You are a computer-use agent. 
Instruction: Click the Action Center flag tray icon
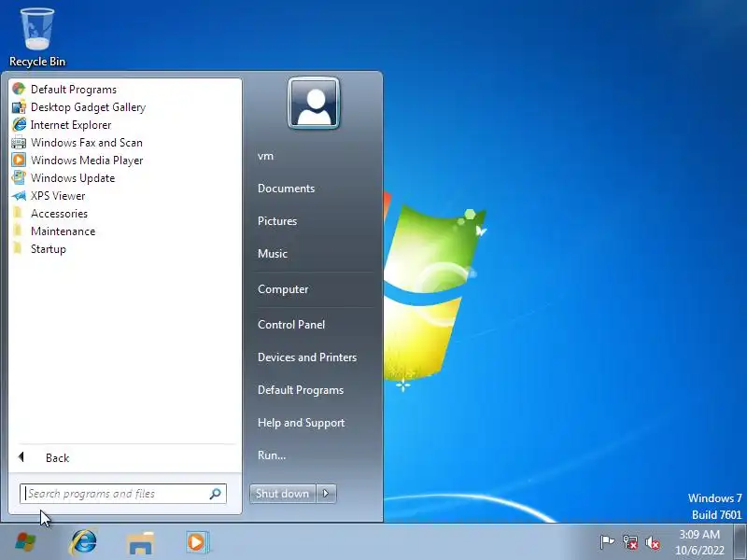tap(607, 542)
